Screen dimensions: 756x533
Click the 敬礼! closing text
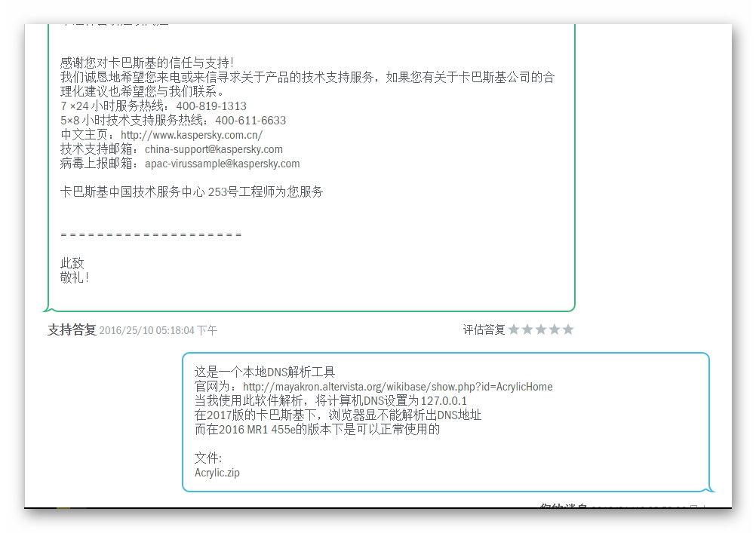(74, 277)
